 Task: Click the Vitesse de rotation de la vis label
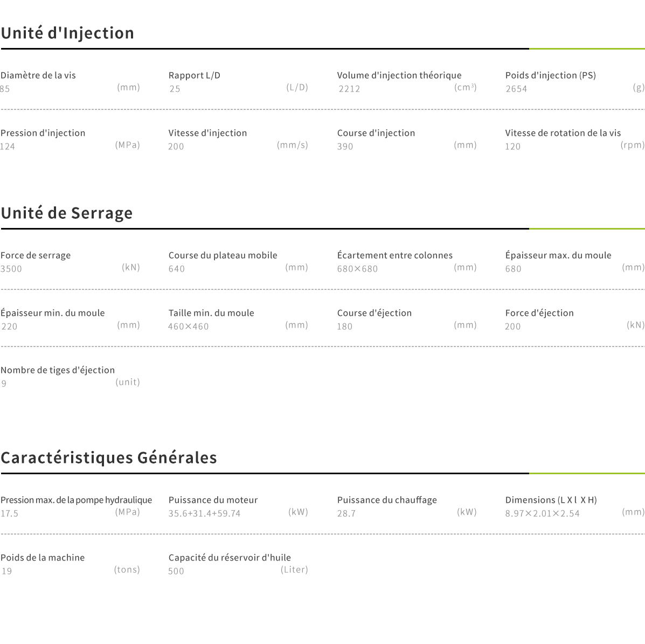pos(563,133)
